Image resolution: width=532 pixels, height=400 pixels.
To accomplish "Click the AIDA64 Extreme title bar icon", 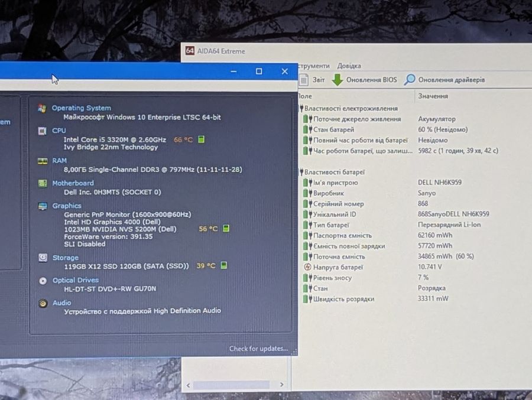I will click(190, 51).
